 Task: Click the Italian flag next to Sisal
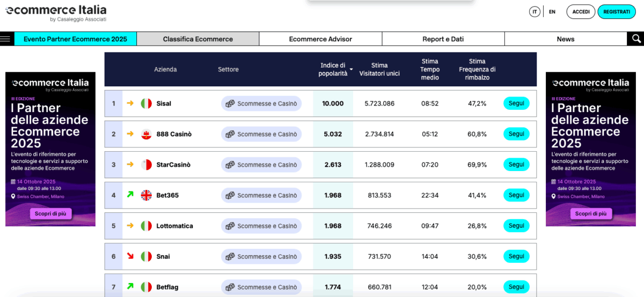(x=146, y=103)
